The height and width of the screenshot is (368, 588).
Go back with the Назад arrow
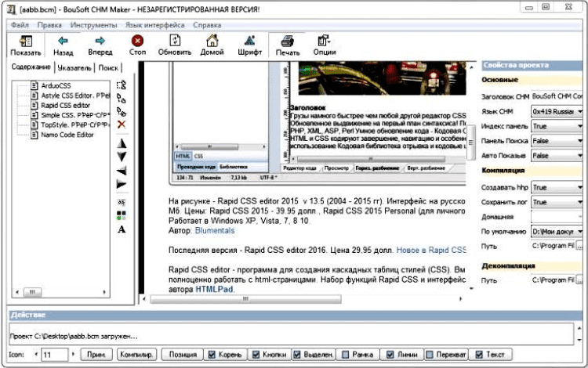click(x=63, y=41)
